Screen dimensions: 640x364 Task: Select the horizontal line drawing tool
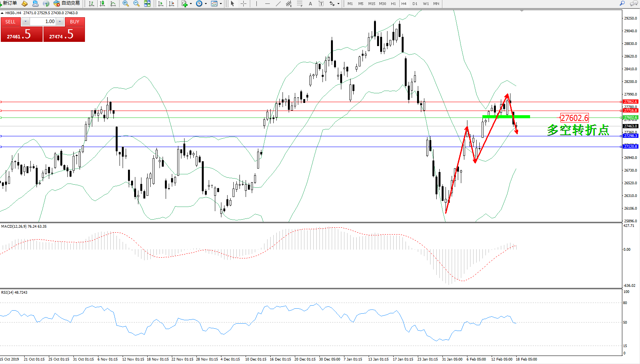click(268, 3)
